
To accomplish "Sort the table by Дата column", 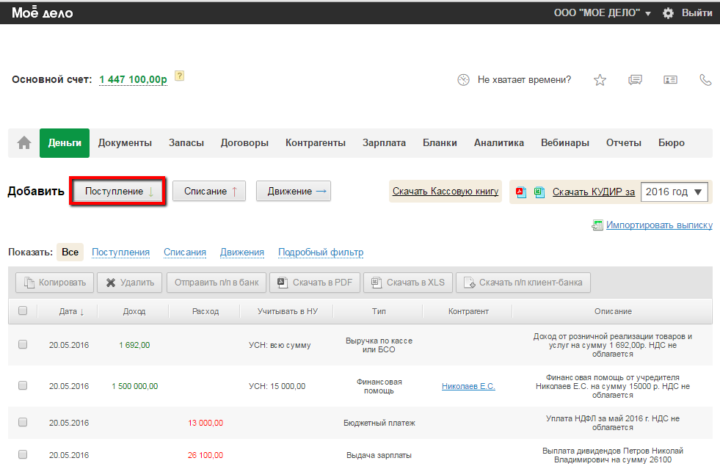I will click(70, 311).
